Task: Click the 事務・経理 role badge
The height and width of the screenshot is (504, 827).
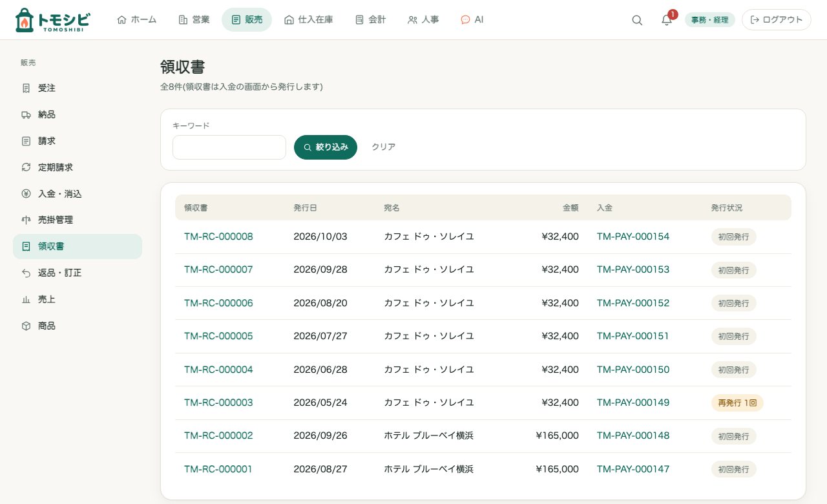Action: (x=710, y=20)
